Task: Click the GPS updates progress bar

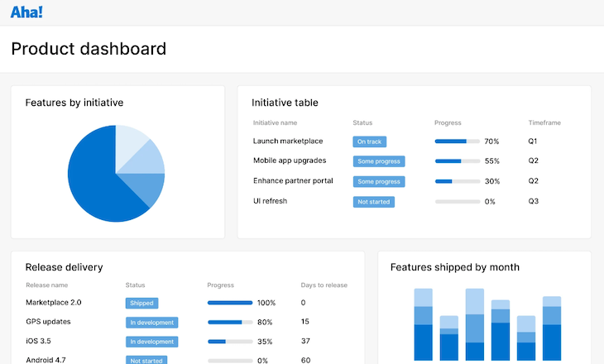Action: click(230, 322)
